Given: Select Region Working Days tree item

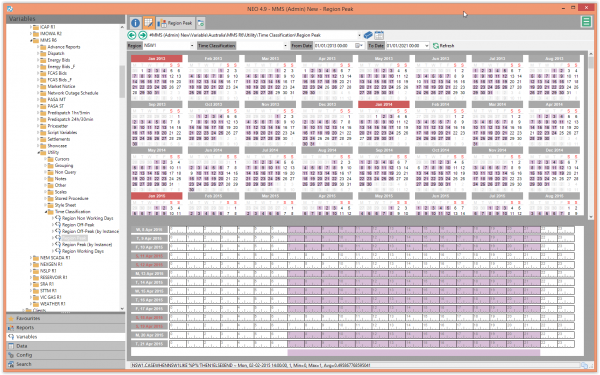Looking at the screenshot, I should coord(83,251).
